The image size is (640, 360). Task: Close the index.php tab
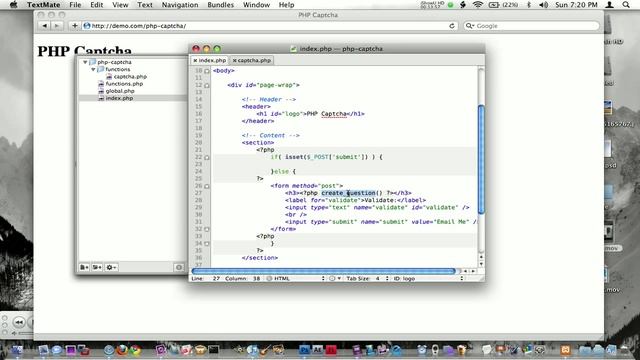(195, 60)
